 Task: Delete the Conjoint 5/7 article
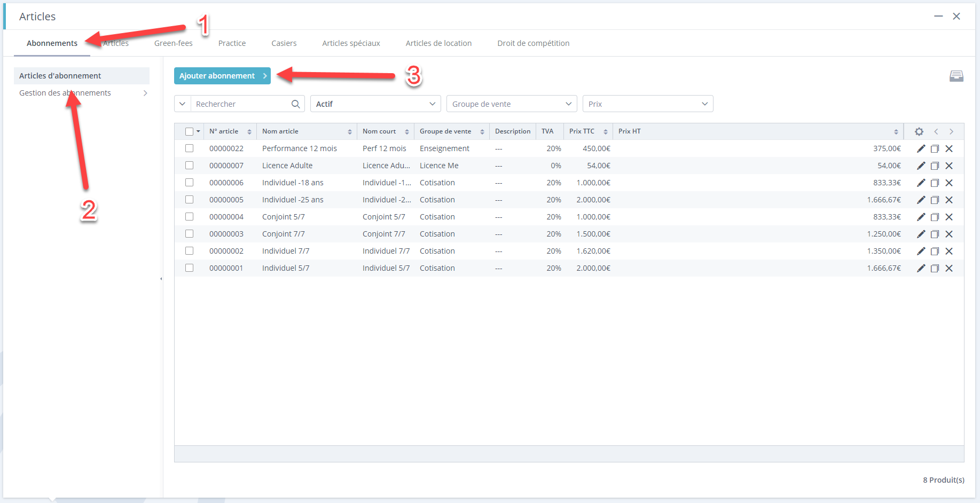tap(949, 217)
